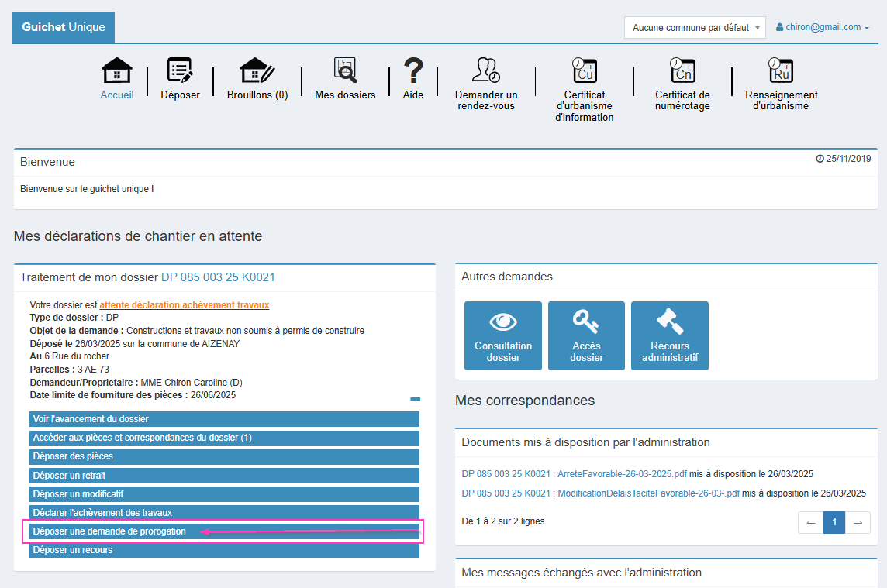887x588 pixels.
Task: Click the Aide question mark icon
Action: click(413, 71)
